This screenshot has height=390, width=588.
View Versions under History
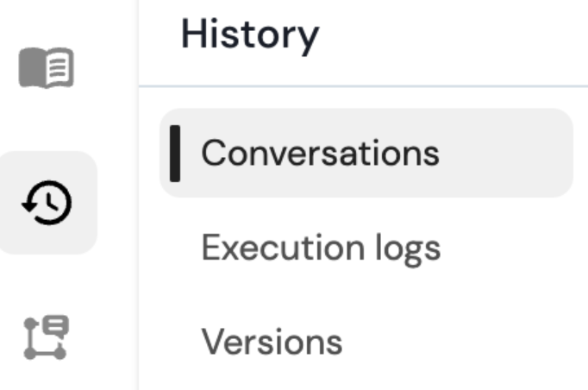pyautogui.click(x=272, y=342)
